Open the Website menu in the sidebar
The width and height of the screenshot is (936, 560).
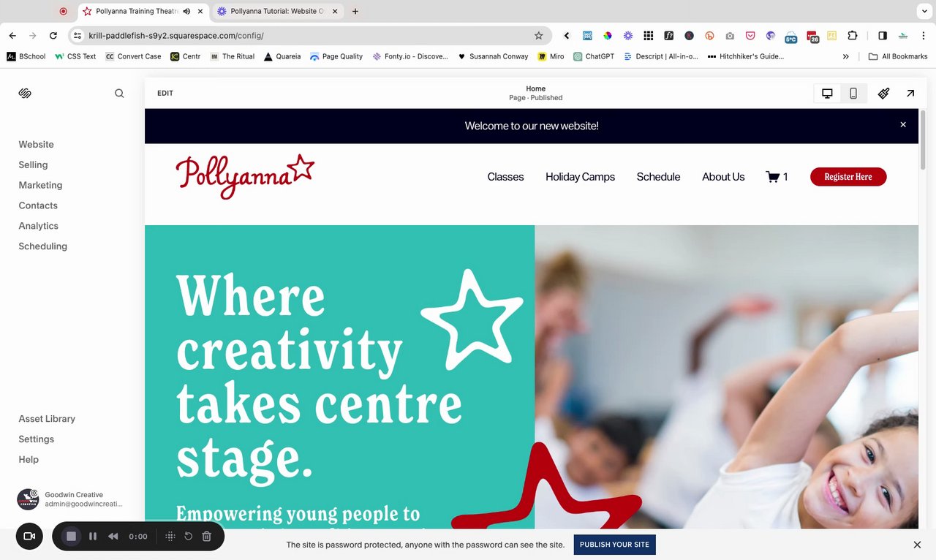click(36, 145)
